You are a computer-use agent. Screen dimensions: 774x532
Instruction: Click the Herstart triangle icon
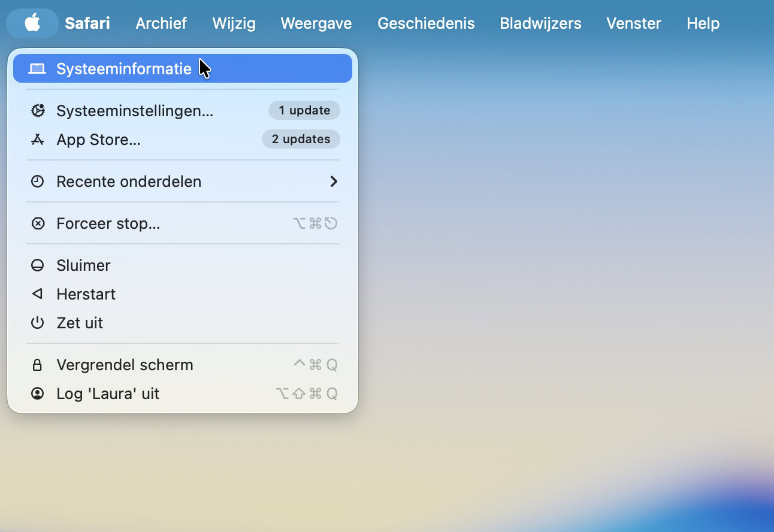tap(38, 294)
